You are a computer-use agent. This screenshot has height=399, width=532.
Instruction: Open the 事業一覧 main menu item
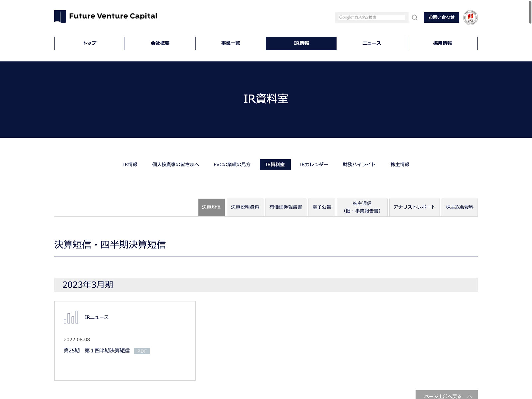click(230, 43)
